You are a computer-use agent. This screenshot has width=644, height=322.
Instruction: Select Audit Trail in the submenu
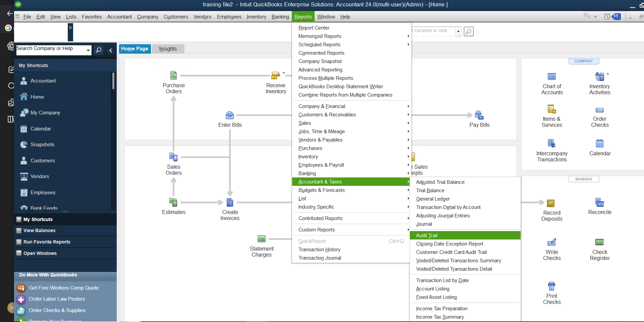[465, 235]
